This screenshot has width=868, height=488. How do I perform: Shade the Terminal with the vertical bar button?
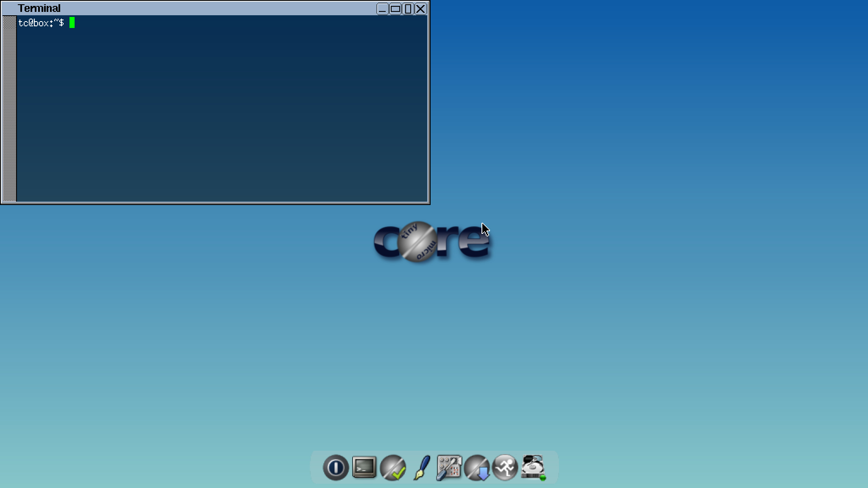[409, 8]
